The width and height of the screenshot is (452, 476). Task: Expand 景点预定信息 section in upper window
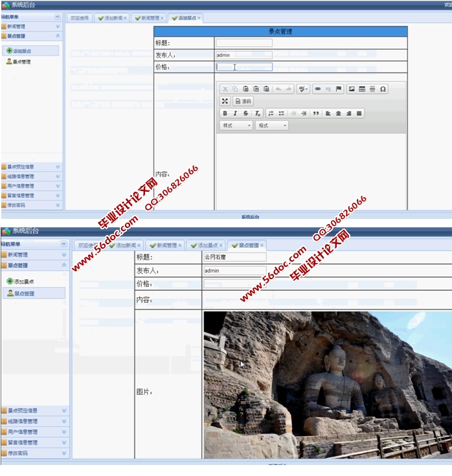click(58, 166)
